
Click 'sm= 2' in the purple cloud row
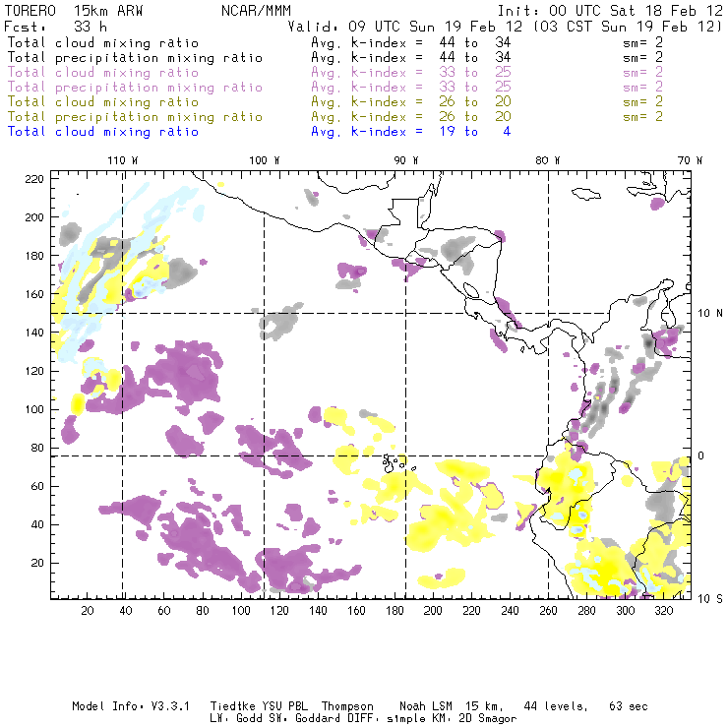click(x=642, y=73)
